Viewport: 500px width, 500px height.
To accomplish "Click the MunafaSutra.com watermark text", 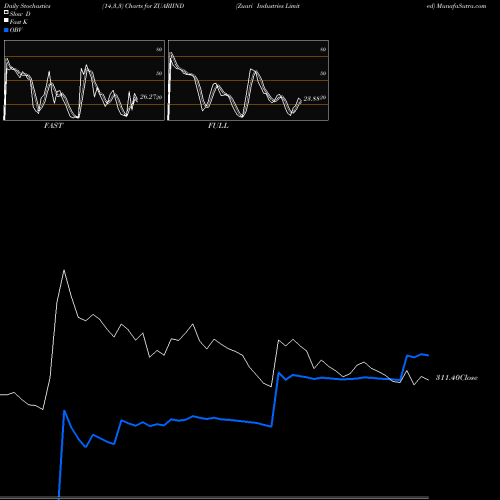I will pyautogui.click(x=461, y=6).
